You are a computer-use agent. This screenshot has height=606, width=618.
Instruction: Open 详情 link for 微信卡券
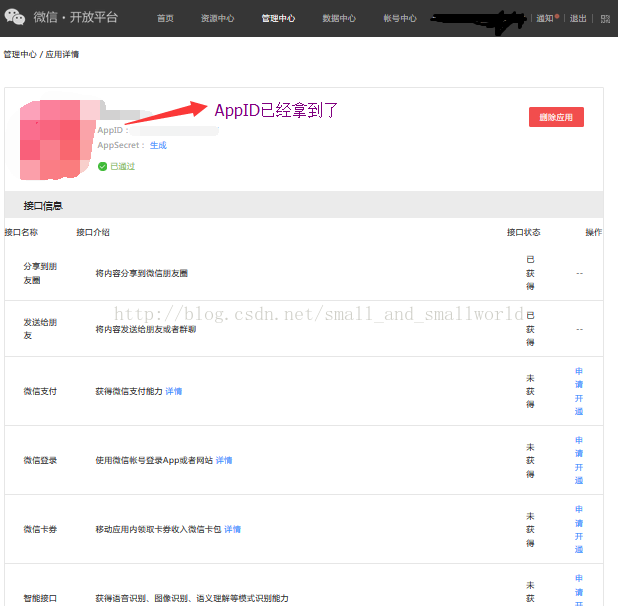(233, 529)
